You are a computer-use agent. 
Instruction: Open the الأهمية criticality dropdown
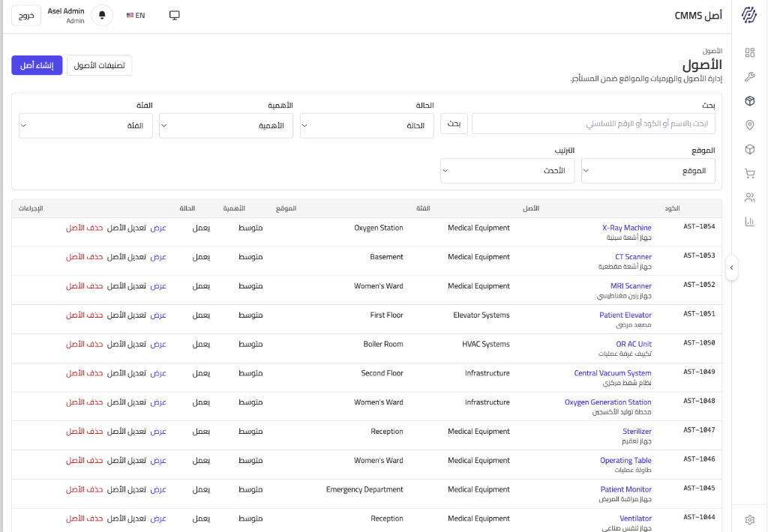(x=226, y=126)
